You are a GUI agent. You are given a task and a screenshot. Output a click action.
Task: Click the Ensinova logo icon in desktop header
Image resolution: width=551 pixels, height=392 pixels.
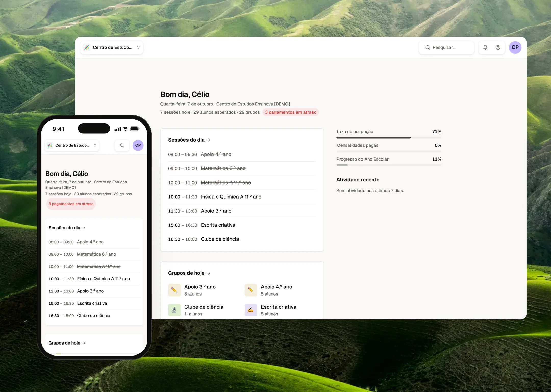(x=87, y=47)
